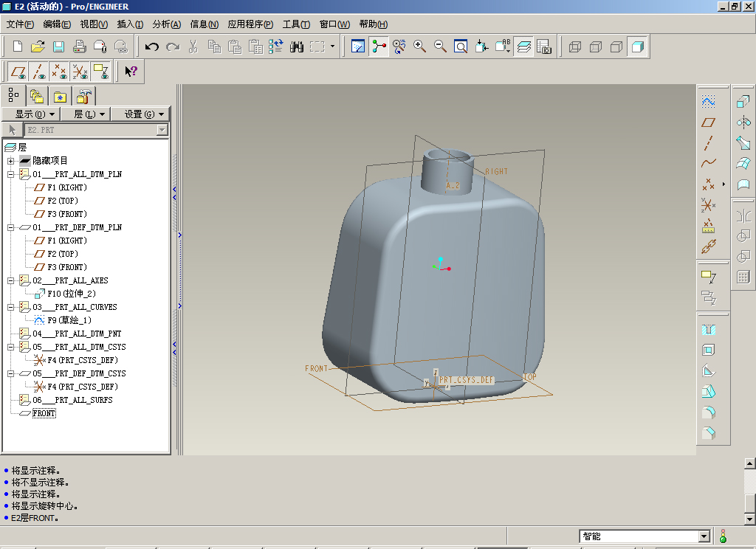Collapse the 03___PRT_ALL_CURVES layer
Image resolution: width=756 pixels, height=549 pixels.
click(10, 307)
